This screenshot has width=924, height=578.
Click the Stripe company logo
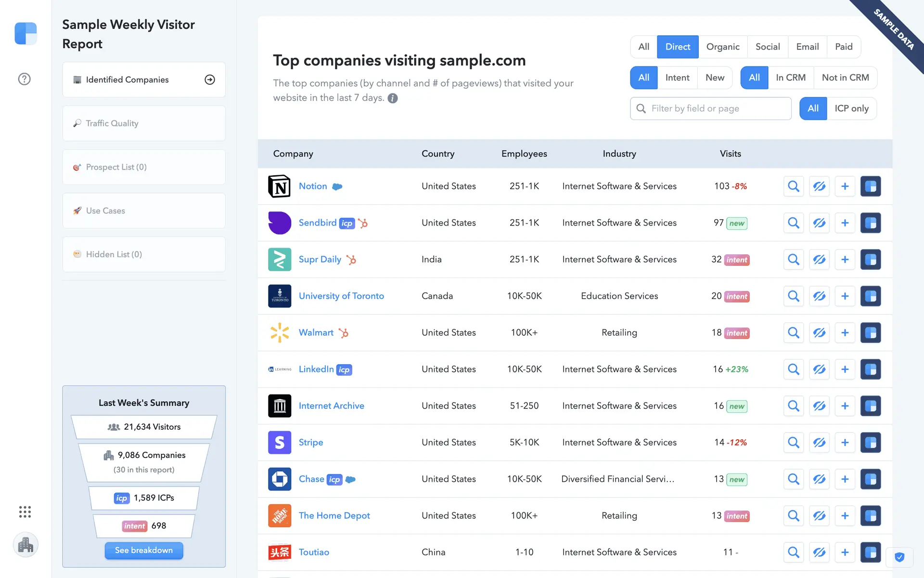280,442
